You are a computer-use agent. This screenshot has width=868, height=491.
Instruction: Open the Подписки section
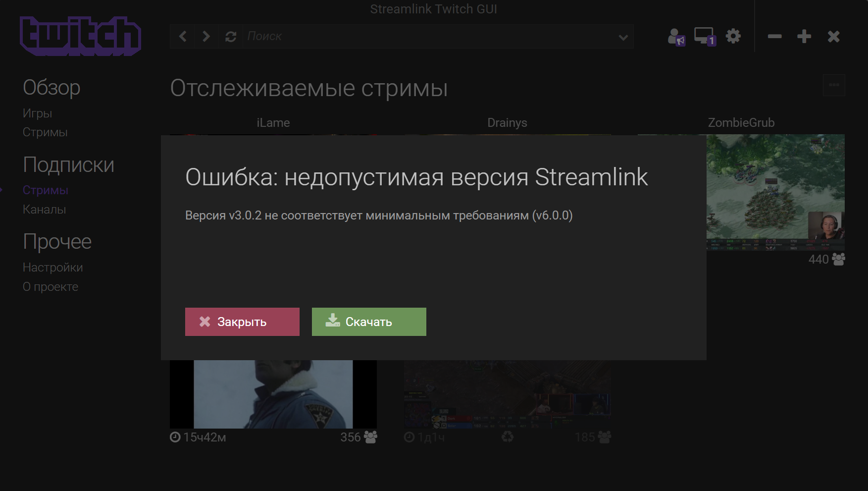[x=68, y=165]
